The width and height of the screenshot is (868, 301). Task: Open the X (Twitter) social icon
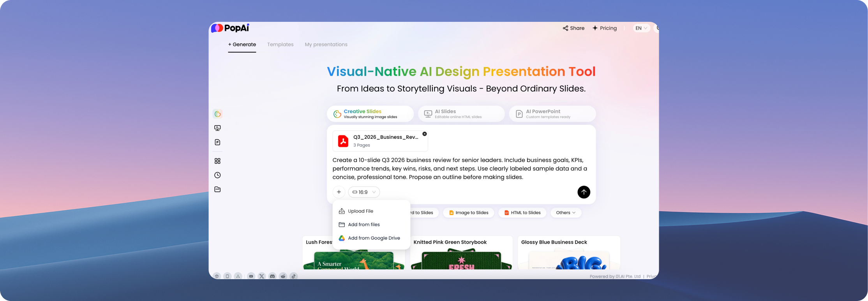click(x=262, y=276)
